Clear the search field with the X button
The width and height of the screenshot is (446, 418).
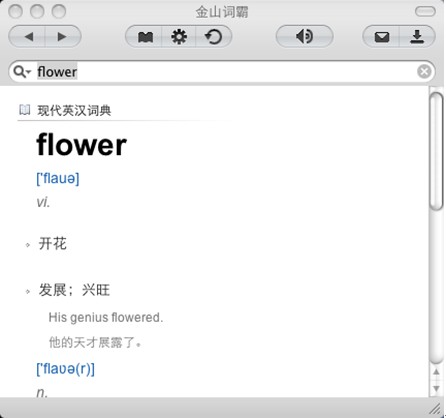[x=424, y=71]
